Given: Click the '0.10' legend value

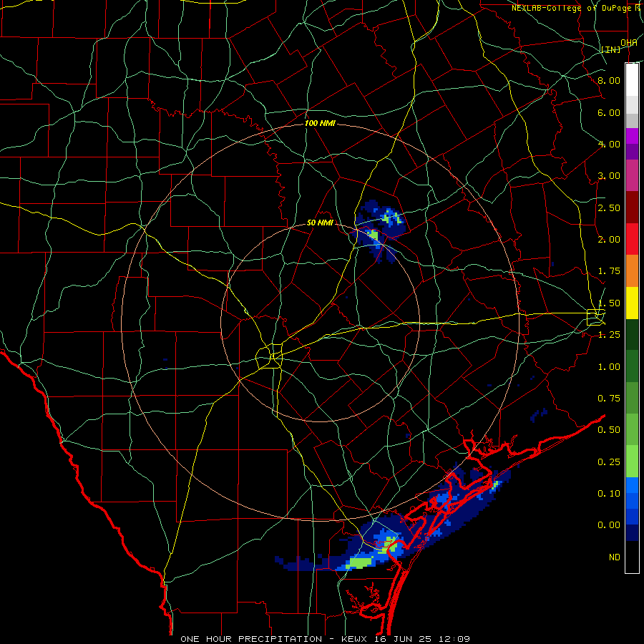Looking at the screenshot, I should tap(609, 494).
